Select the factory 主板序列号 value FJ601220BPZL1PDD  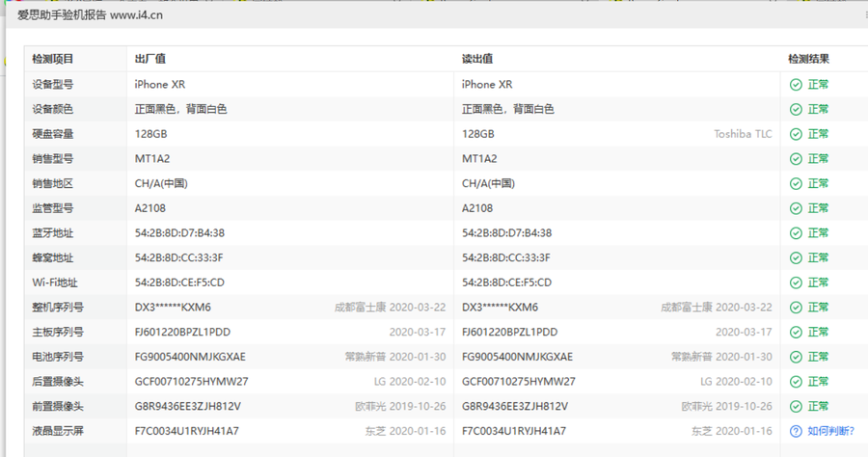tap(182, 332)
